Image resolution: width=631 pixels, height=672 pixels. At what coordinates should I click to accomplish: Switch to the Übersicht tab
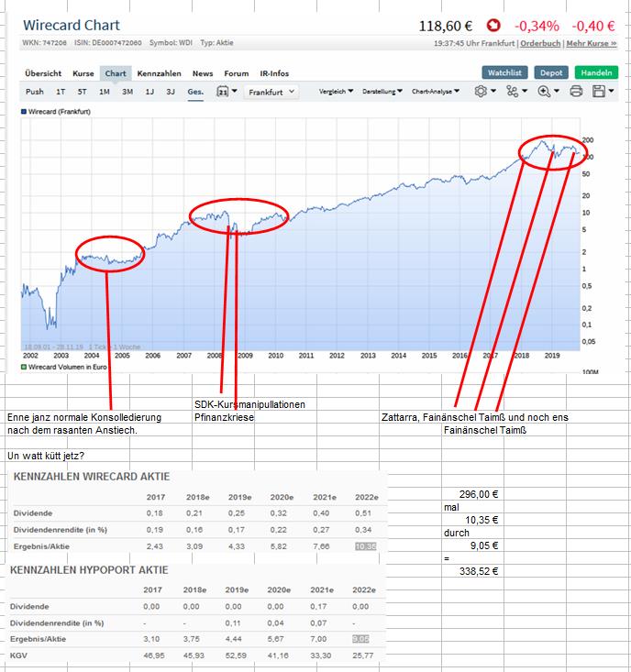pyautogui.click(x=43, y=73)
